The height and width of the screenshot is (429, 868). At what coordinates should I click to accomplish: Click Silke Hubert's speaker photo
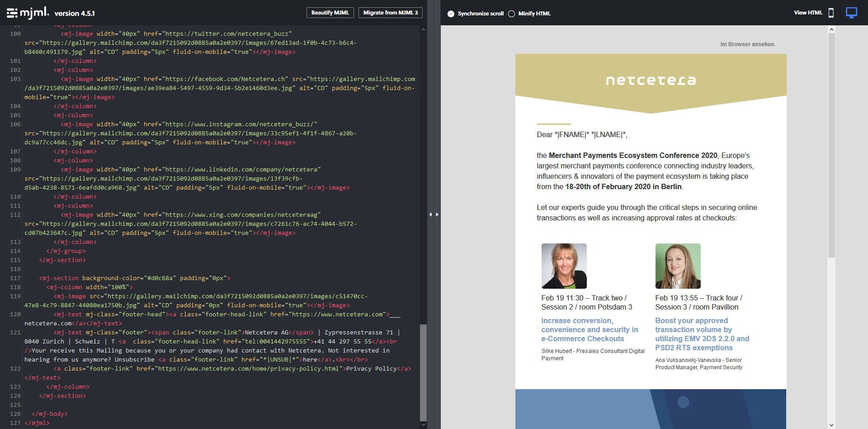(564, 266)
